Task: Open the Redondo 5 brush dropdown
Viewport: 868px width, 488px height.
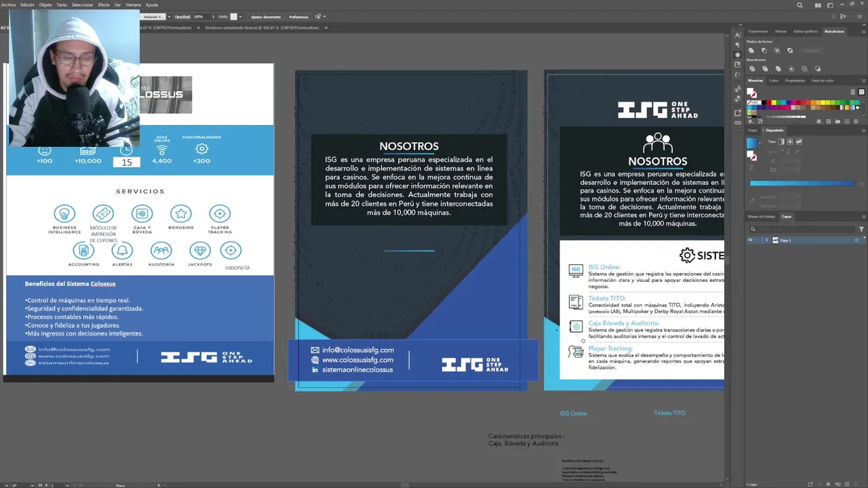Action: [169, 17]
